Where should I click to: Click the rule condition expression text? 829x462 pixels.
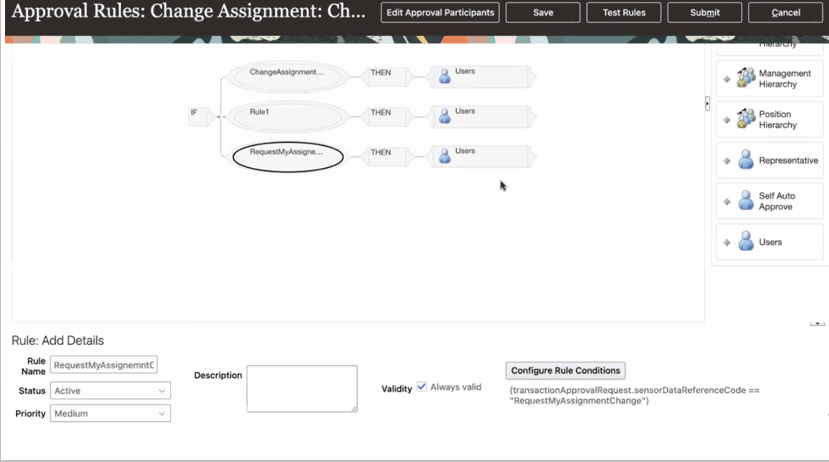(634, 395)
